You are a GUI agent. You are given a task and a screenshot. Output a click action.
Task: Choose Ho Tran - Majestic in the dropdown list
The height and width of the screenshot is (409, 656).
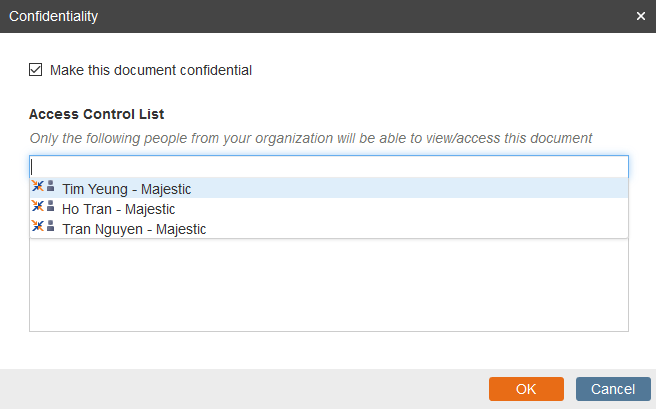tap(329, 208)
